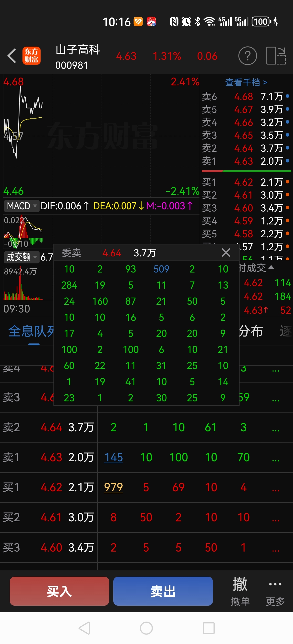Tap the underlined 979 queue entry
This screenshot has width=293, height=644.
(x=114, y=487)
